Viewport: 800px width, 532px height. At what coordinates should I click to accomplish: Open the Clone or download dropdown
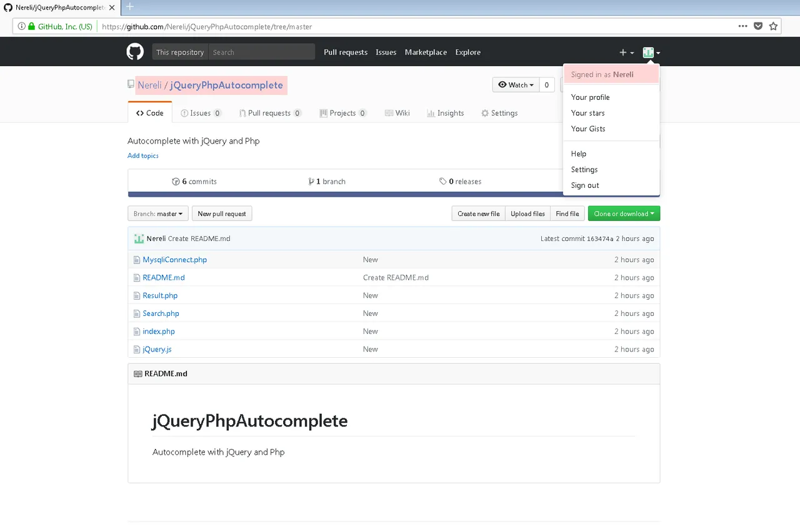point(624,214)
